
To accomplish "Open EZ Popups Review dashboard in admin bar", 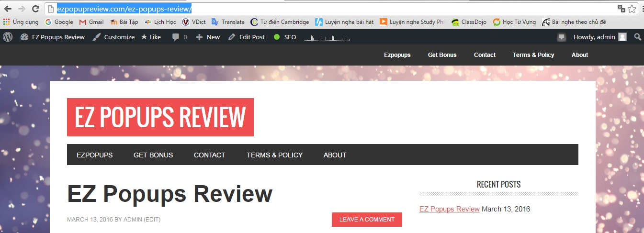I will pos(53,37).
